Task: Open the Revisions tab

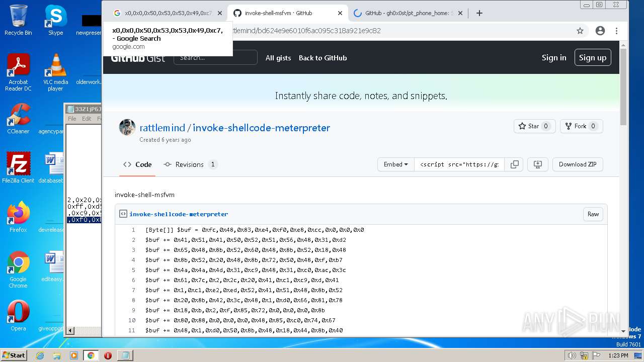Action: click(190, 164)
